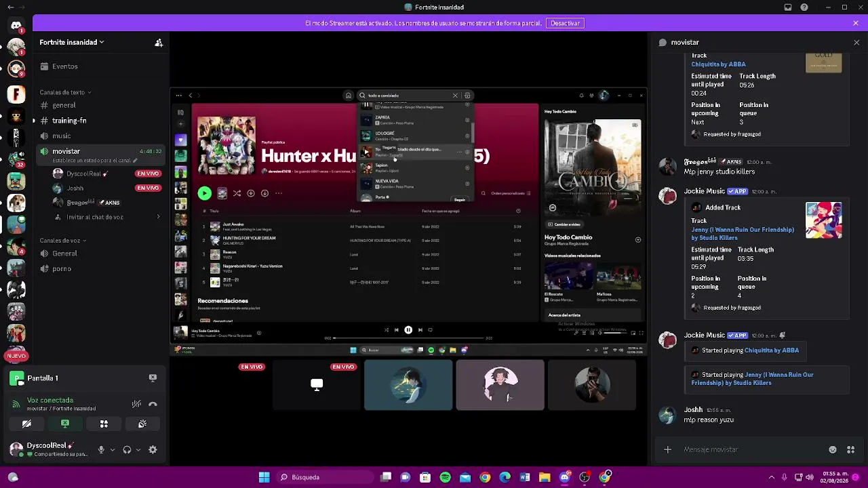This screenshot has height=488, width=868.
Task: Dismiss the Streamer mode banner
Action: pos(856,23)
